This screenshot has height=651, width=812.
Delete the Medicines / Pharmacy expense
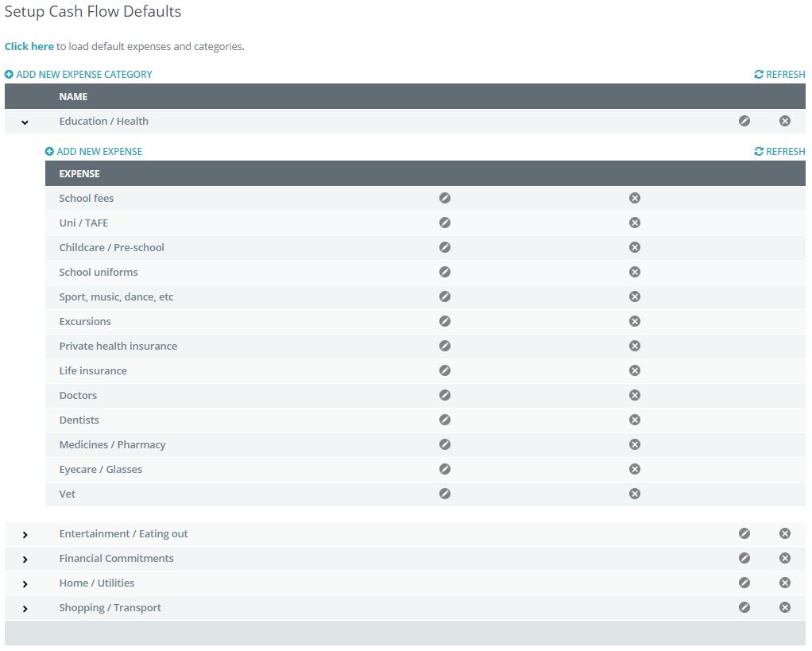635,444
